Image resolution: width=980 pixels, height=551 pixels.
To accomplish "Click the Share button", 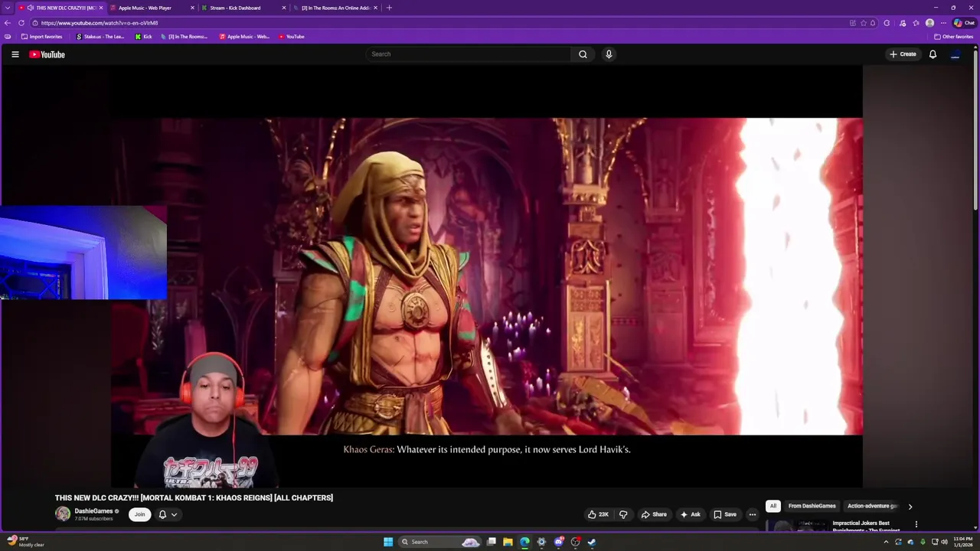I will (x=653, y=514).
